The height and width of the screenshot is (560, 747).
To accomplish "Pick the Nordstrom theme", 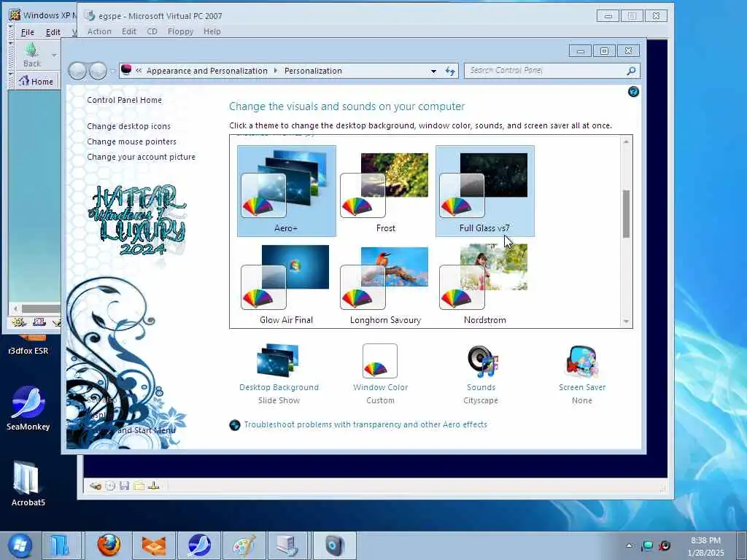I will click(x=485, y=284).
